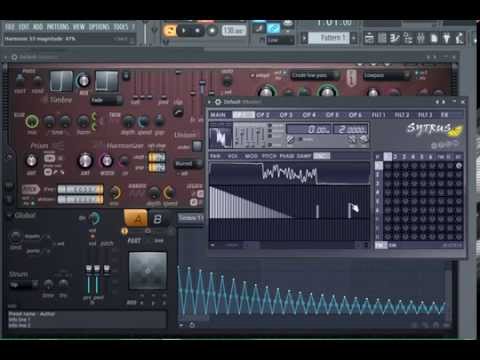Click the Sytrus window gear icon
The width and height of the screenshot is (480, 360).
coord(218,102)
